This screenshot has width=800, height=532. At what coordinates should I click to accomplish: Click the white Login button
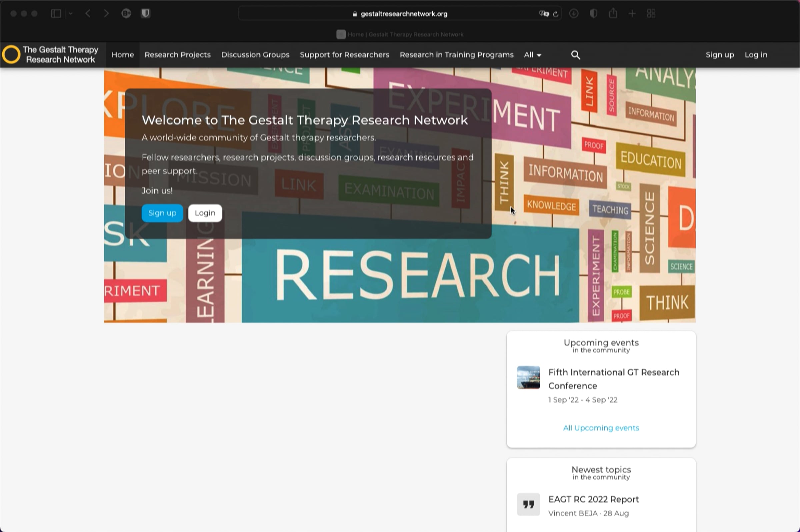205,213
